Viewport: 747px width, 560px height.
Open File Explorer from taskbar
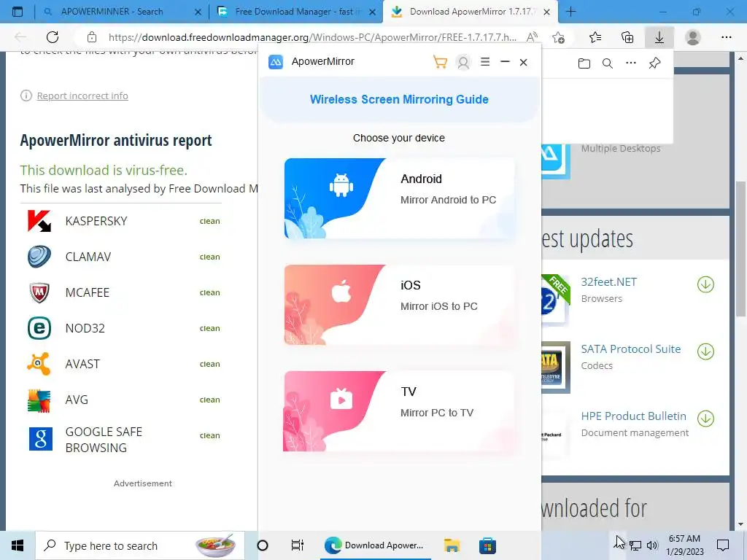(x=452, y=545)
